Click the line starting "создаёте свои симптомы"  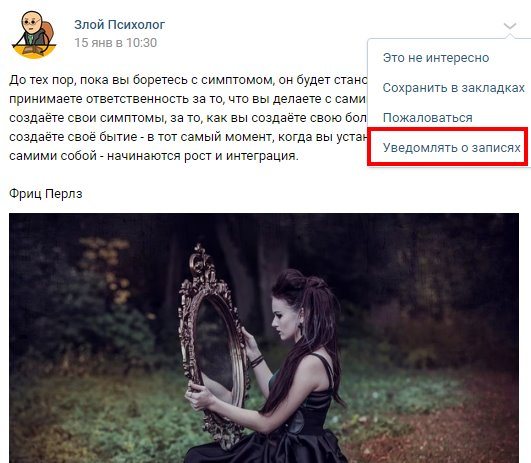click(188, 118)
